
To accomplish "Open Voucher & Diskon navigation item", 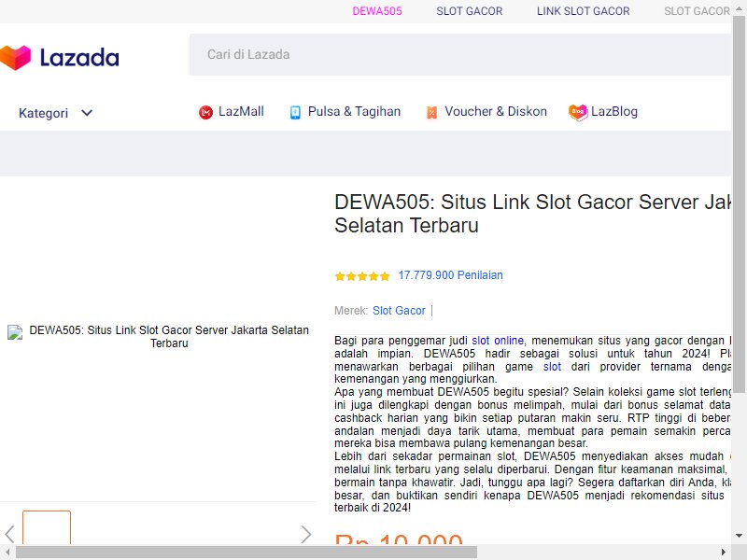I will [486, 112].
